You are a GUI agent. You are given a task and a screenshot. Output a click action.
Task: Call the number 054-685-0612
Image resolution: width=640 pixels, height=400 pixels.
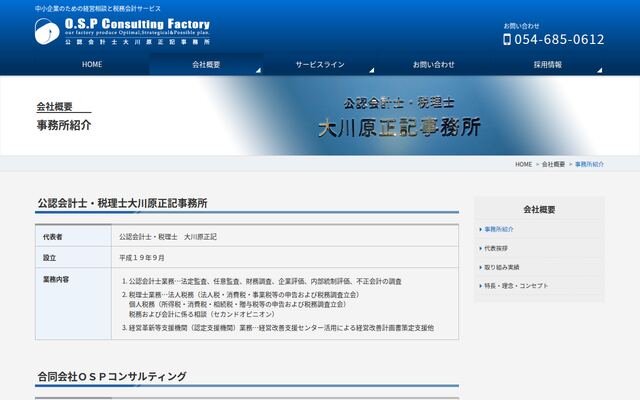(x=559, y=40)
